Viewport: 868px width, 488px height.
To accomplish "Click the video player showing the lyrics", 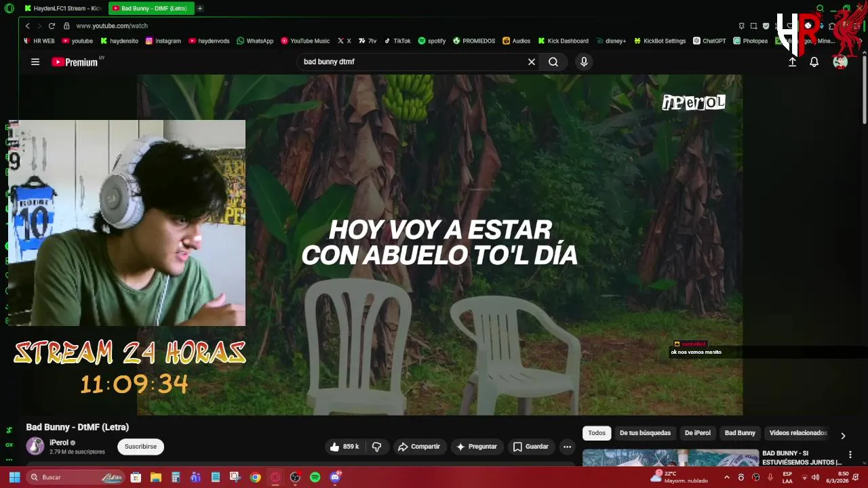I will (x=439, y=245).
